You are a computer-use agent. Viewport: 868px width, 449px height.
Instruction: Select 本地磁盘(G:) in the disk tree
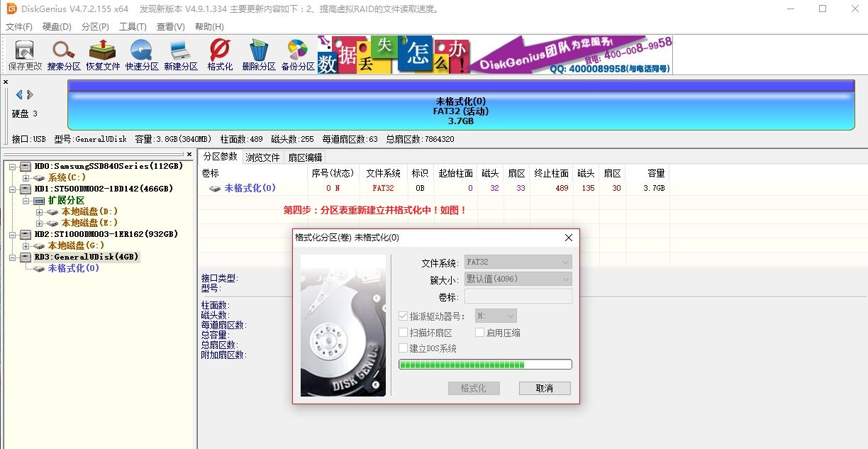[76, 245]
